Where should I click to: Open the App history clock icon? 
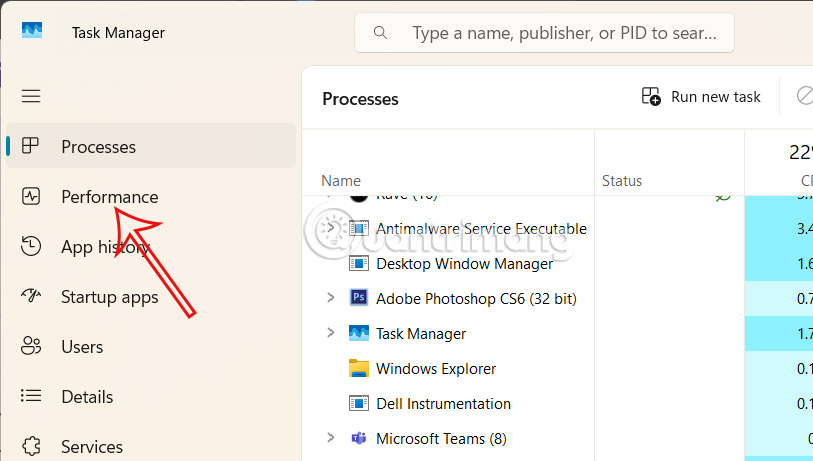click(31, 247)
